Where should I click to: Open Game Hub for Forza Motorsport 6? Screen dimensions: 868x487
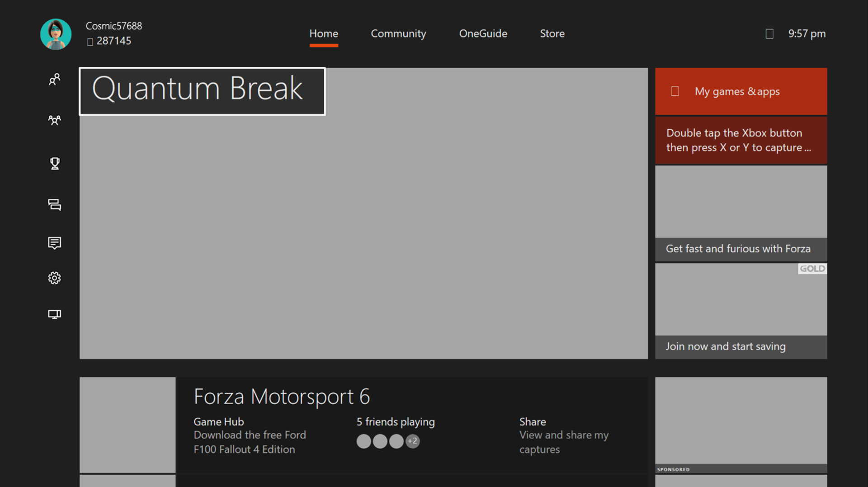[250, 435]
